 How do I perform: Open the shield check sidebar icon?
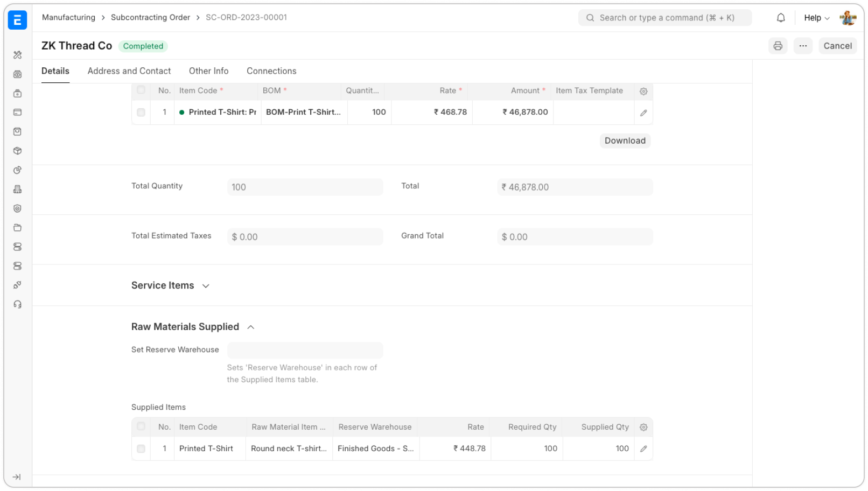pyautogui.click(x=17, y=208)
